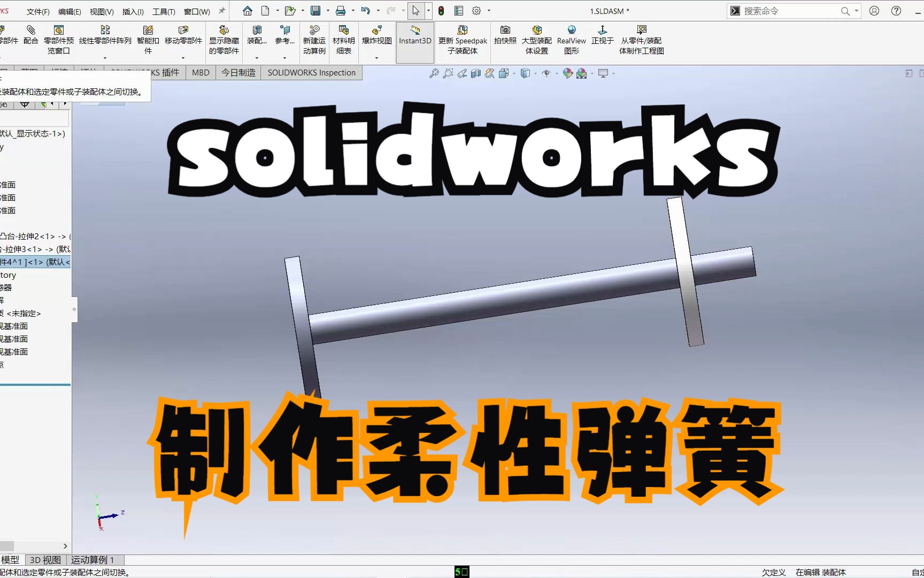Open a file with the folder icon

pyautogui.click(x=290, y=11)
